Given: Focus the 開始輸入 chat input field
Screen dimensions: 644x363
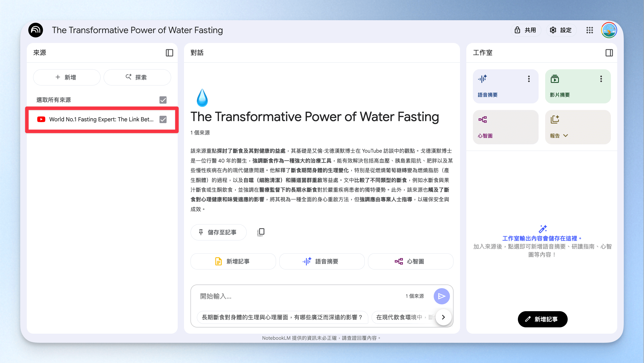Looking at the screenshot, I should tap(301, 296).
